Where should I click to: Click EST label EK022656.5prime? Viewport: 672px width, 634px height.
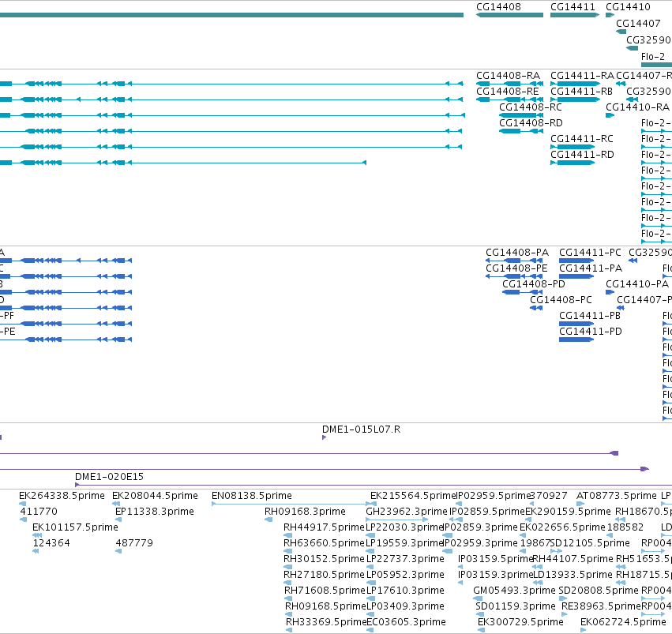(x=562, y=527)
